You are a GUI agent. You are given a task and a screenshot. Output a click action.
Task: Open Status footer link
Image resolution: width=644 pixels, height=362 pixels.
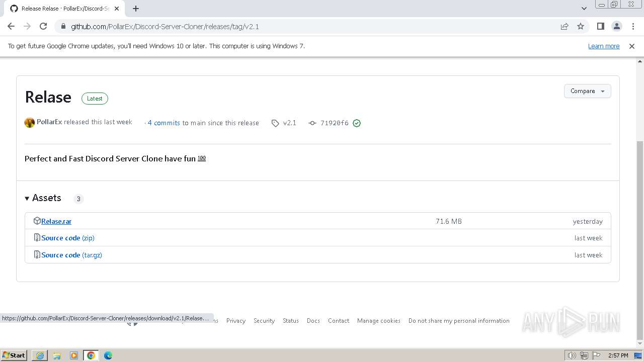click(x=291, y=321)
